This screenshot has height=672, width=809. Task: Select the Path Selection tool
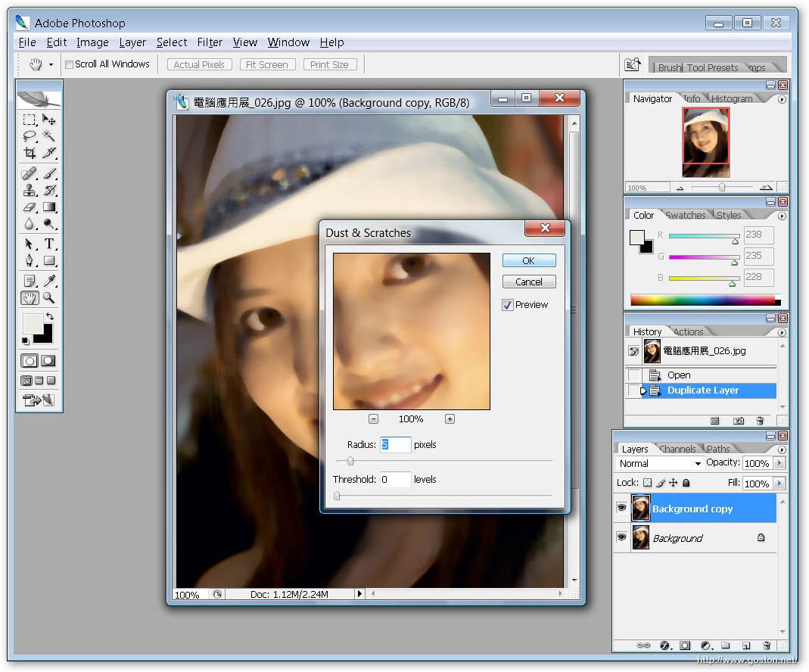(30, 244)
